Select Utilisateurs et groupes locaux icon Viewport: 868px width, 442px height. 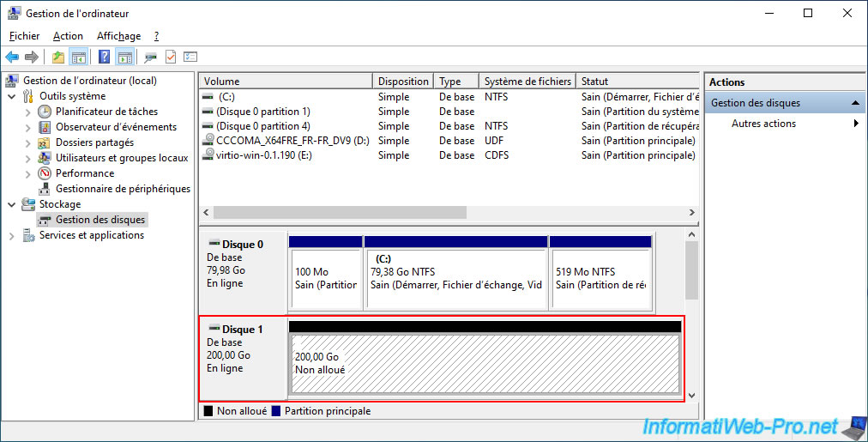(45, 158)
